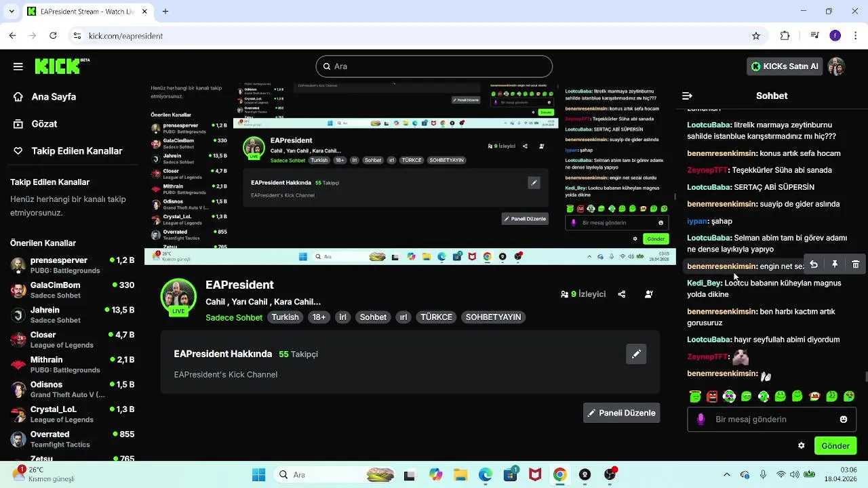Open the tab search dropdown arrow
The width and height of the screenshot is (868, 488).
pyautogui.click(x=12, y=12)
